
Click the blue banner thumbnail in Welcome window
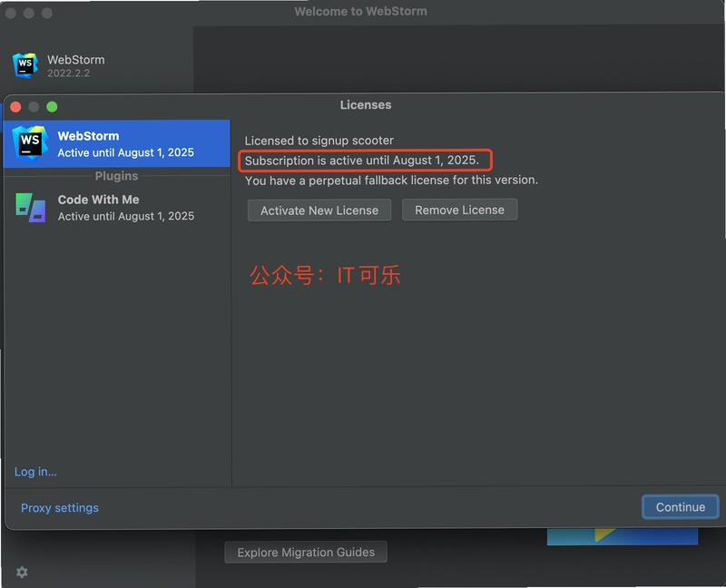[623, 537]
